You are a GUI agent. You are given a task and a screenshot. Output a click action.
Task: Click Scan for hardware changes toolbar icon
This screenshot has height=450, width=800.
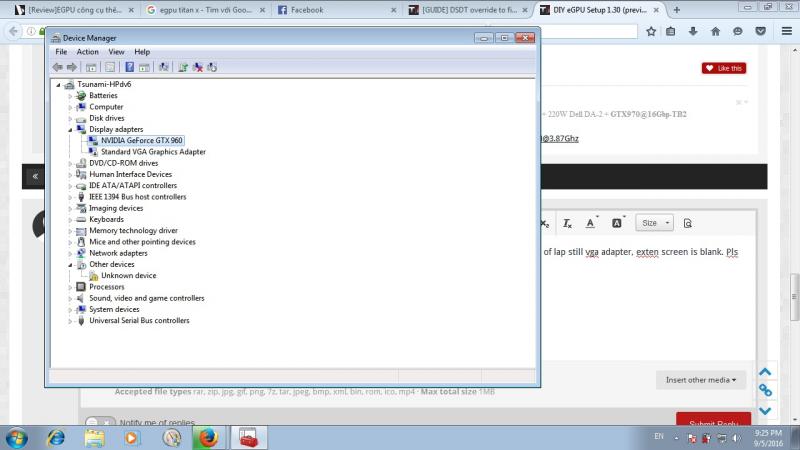(163, 67)
